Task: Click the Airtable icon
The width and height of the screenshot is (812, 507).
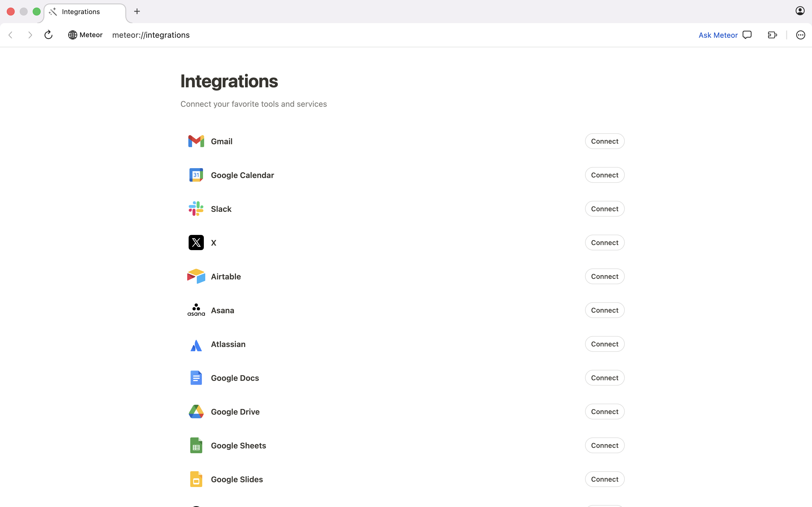Action: [x=196, y=276]
